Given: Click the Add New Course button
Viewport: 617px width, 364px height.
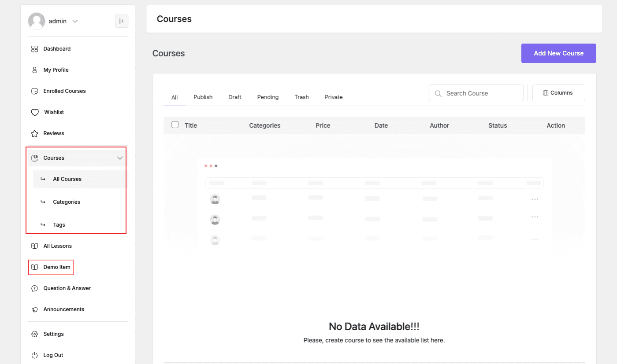Looking at the screenshot, I should click(558, 53).
